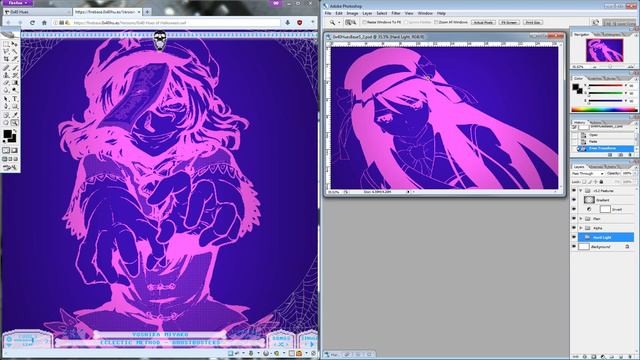Open Photoshop's Help menu

point(441,13)
